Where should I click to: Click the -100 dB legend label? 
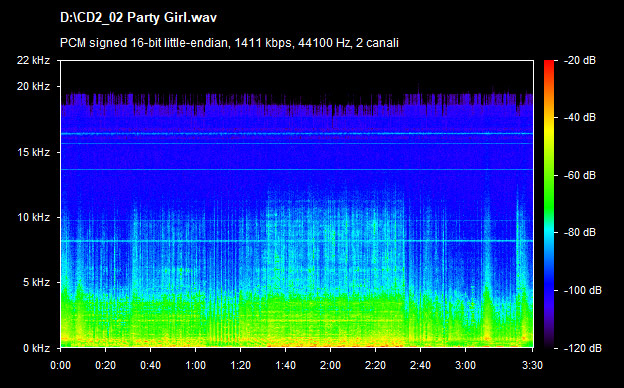(x=583, y=291)
